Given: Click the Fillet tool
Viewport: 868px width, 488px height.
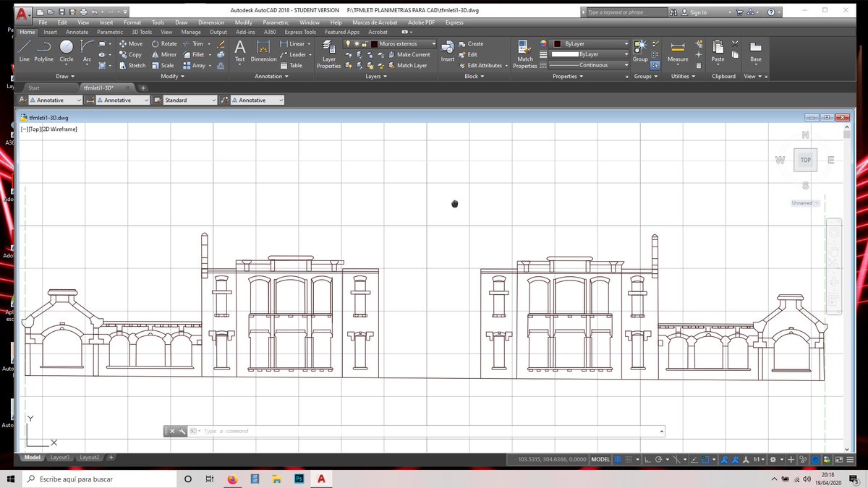Looking at the screenshot, I should click(x=193, y=54).
